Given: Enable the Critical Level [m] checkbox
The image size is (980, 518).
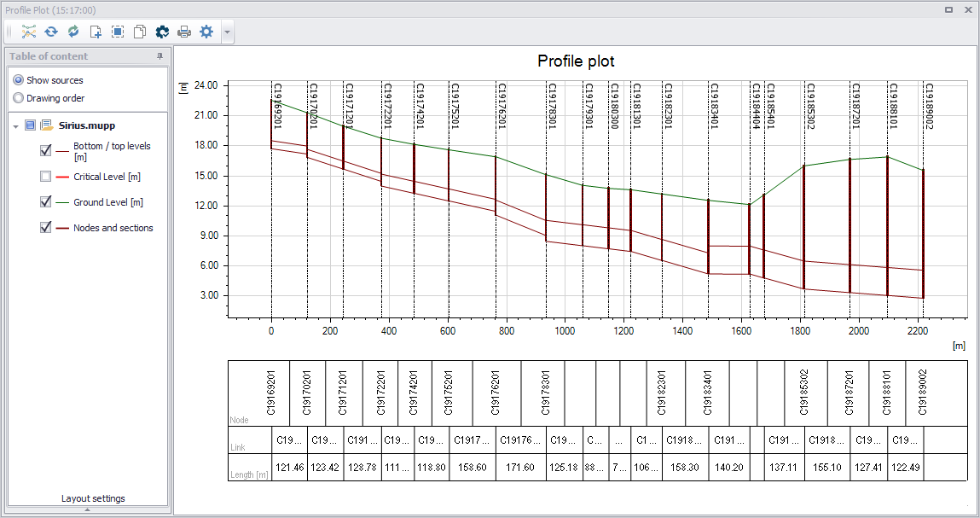Looking at the screenshot, I should (x=45, y=177).
